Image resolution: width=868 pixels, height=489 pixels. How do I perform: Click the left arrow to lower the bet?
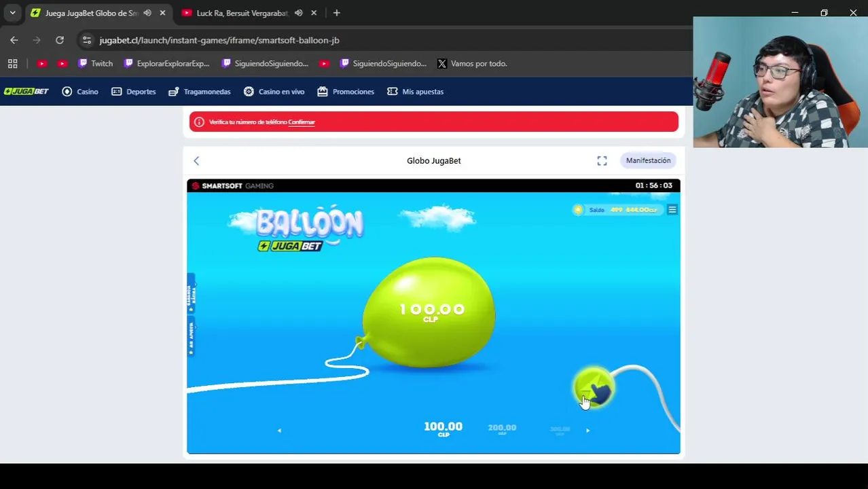[279, 430]
